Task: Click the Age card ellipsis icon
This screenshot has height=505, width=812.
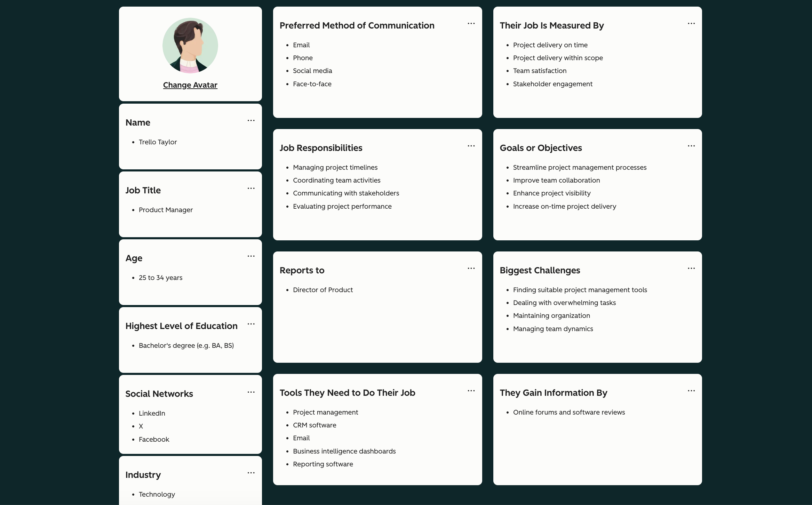Action: 251,256
